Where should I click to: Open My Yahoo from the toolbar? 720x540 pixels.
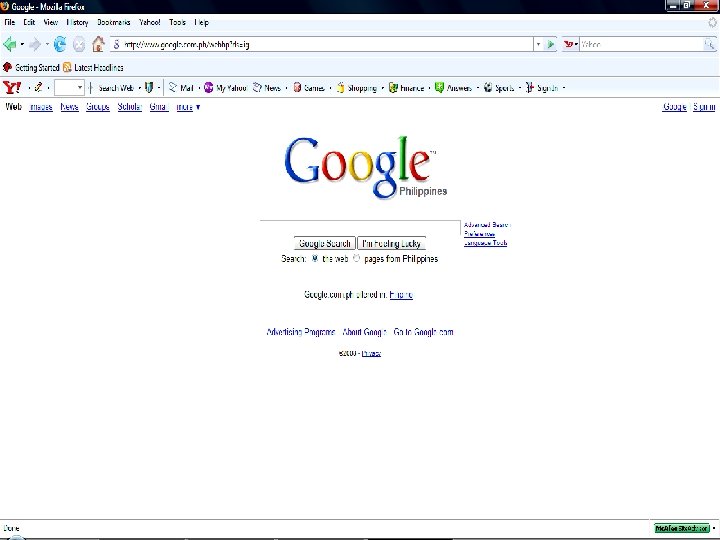(225, 88)
